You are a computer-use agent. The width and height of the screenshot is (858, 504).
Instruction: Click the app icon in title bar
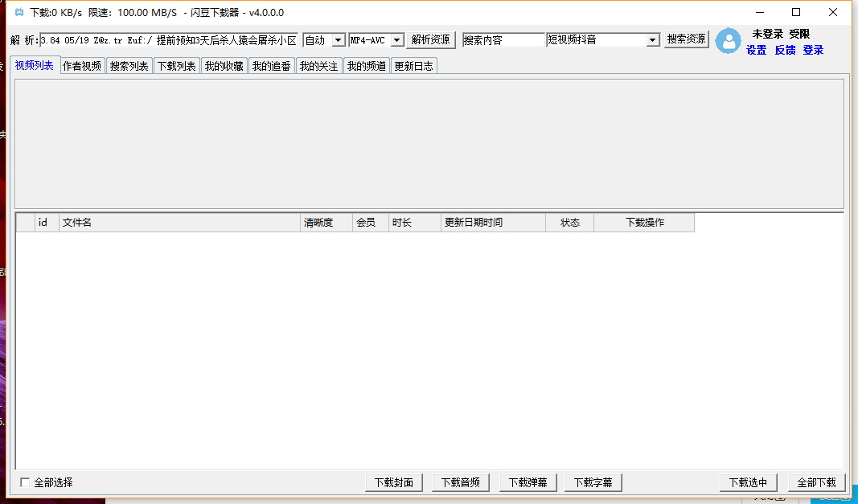[18, 13]
